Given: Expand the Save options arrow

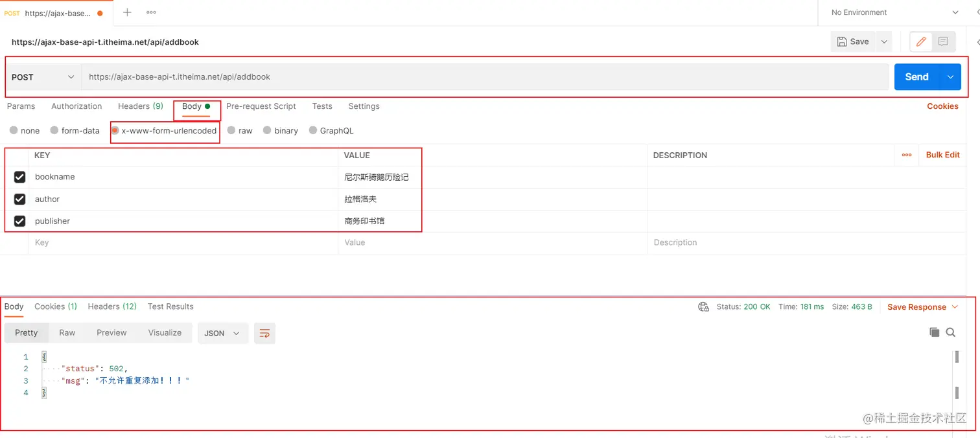Looking at the screenshot, I should (x=884, y=41).
